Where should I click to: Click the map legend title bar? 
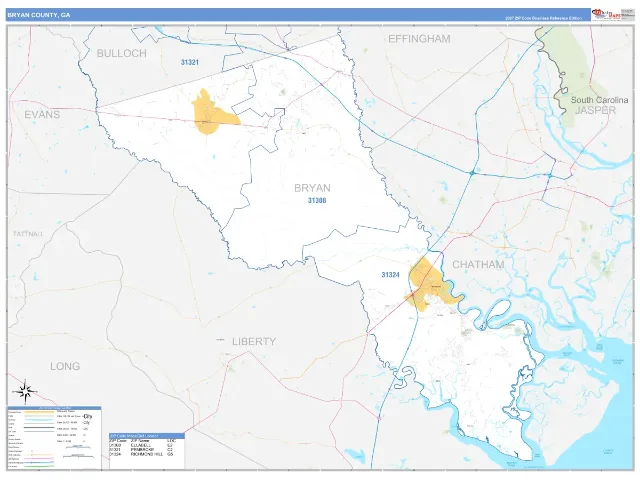click(x=54, y=408)
